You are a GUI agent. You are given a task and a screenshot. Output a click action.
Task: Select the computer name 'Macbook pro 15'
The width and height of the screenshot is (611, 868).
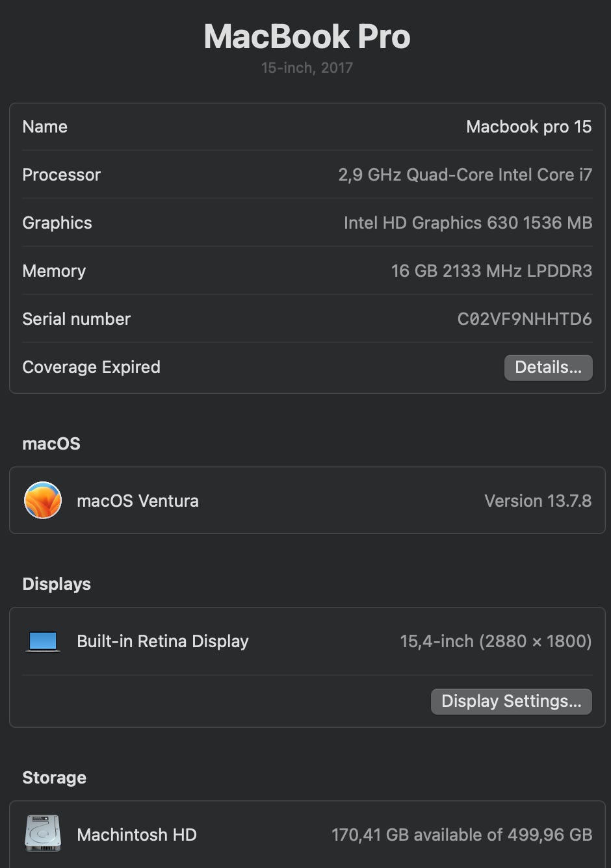click(528, 127)
